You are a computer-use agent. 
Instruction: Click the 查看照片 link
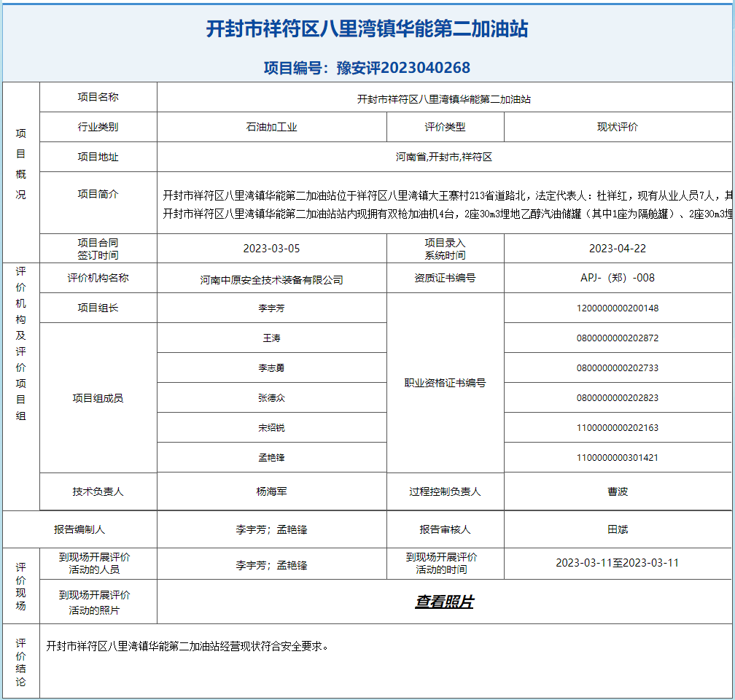pyautogui.click(x=444, y=602)
